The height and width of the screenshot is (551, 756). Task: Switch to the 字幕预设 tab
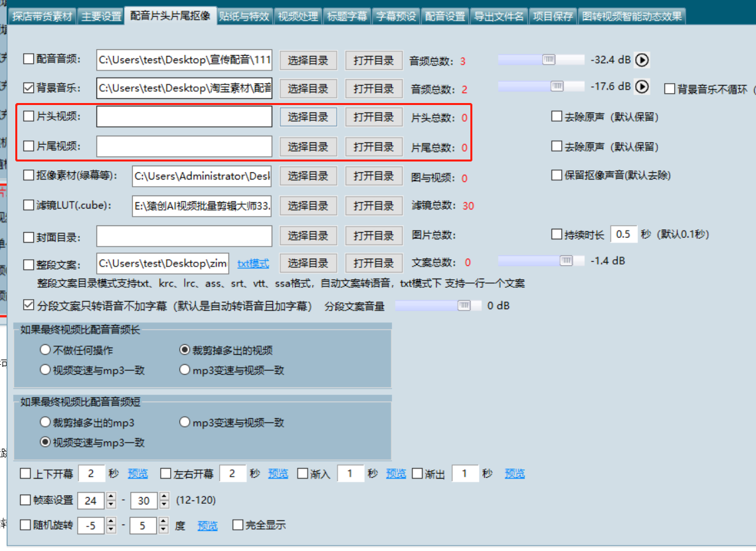(396, 17)
